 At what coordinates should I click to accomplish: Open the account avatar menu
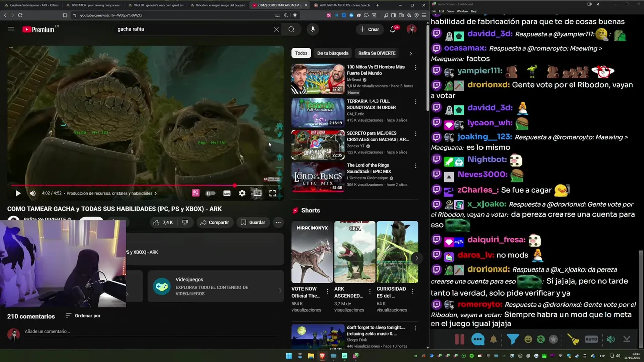point(411,29)
